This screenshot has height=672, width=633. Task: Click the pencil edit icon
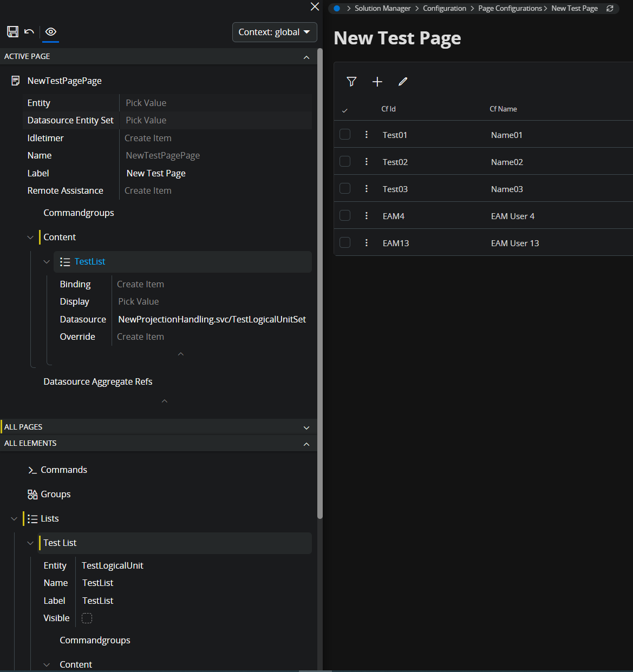tap(402, 82)
